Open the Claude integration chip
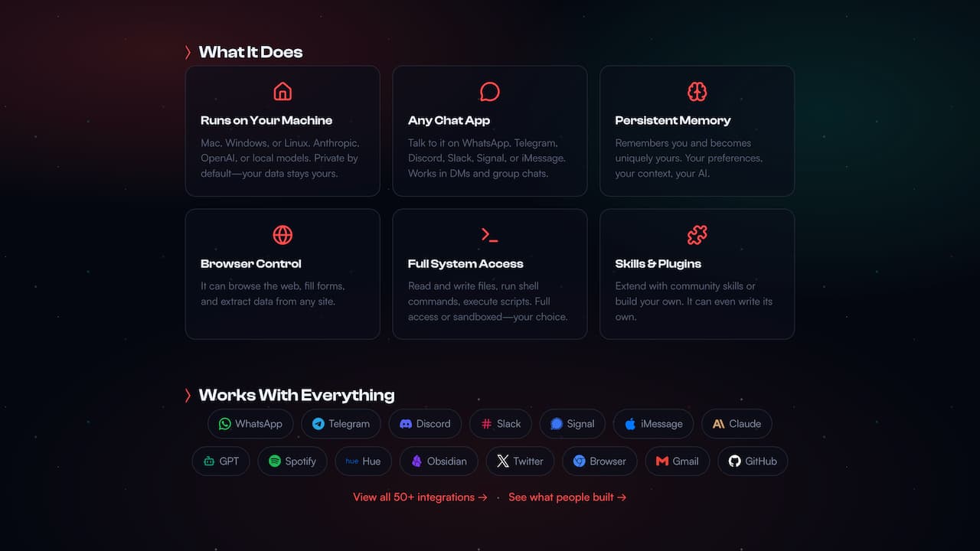Screen dimensions: 980x551 (x=737, y=424)
